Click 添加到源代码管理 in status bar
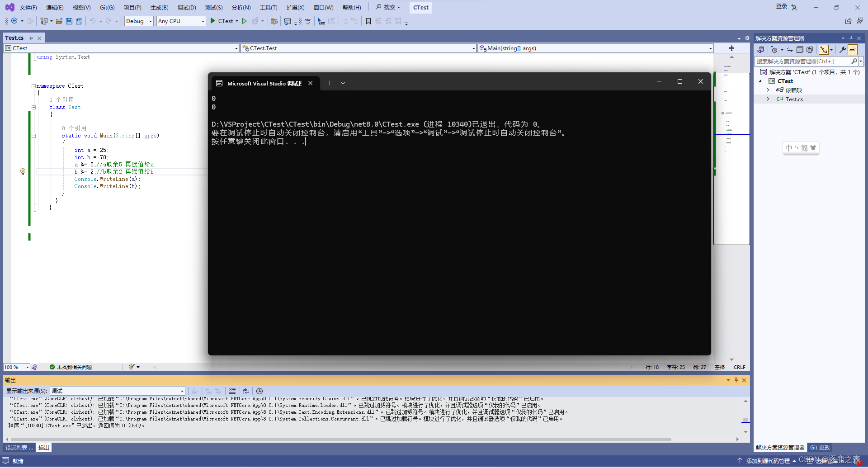Screen dimensions: 868x468 tap(768, 461)
